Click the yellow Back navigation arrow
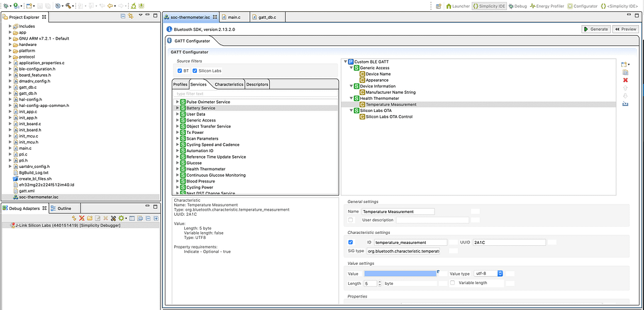This screenshot has height=310, width=644. click(x=110, y=6)
